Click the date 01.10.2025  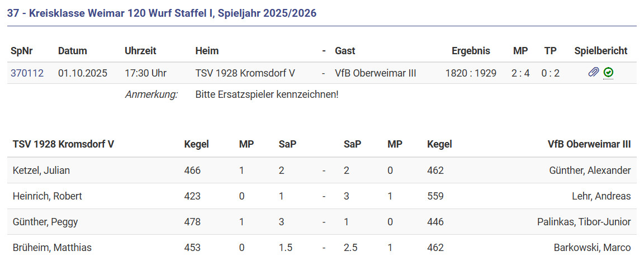click(83, 73)
